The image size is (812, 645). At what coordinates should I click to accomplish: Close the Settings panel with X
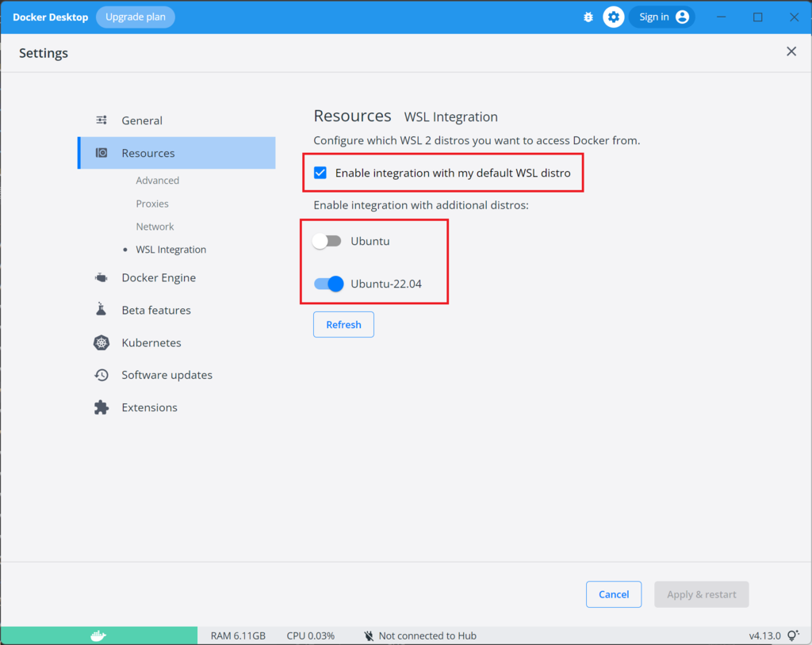pos(791,52)
